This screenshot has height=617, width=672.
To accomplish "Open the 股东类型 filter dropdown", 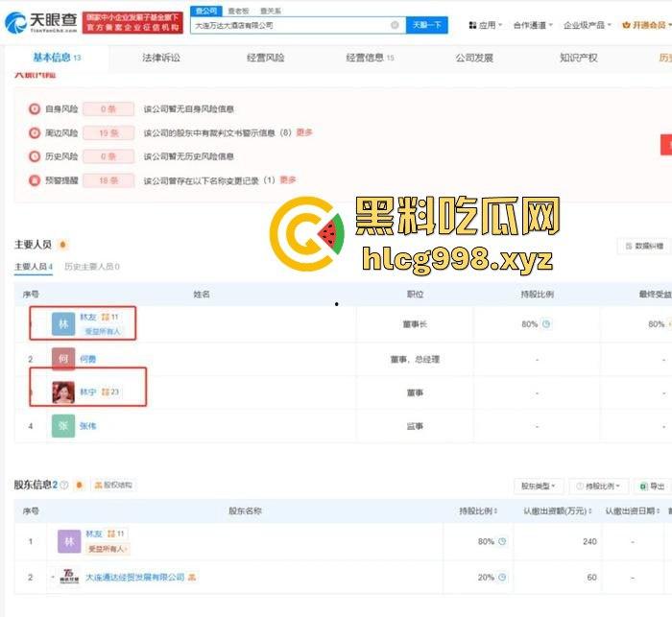I will click(x=539, y=486).
